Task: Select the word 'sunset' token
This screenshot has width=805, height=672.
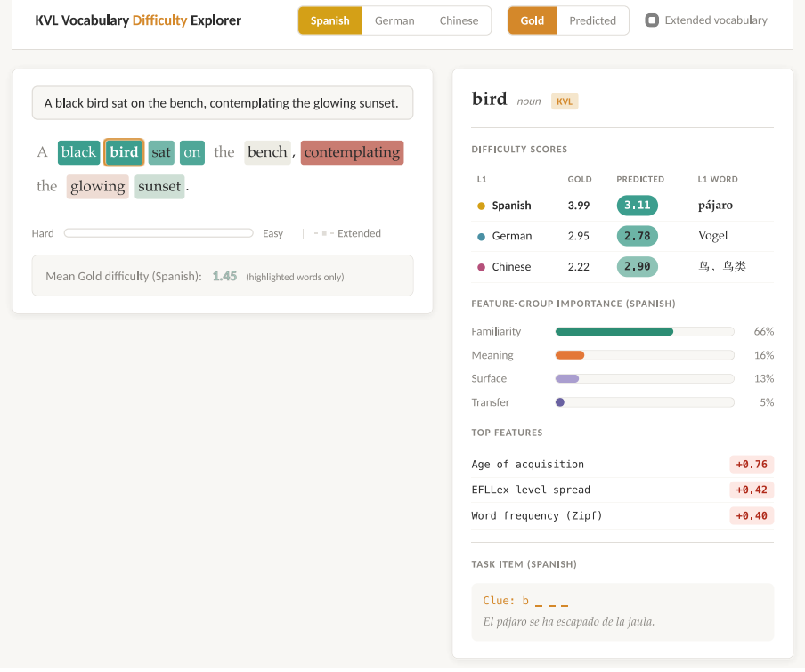Action: coord(159,187)
